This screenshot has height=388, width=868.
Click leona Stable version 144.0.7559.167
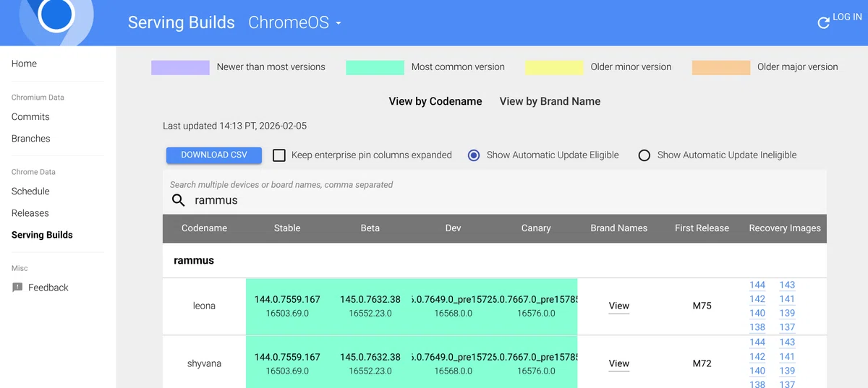(287, 299)
